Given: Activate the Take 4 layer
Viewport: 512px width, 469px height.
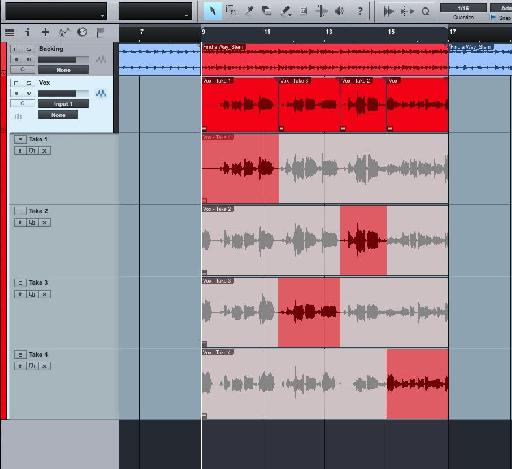Looking at the screenshot, I should click(x=20, y=366).
